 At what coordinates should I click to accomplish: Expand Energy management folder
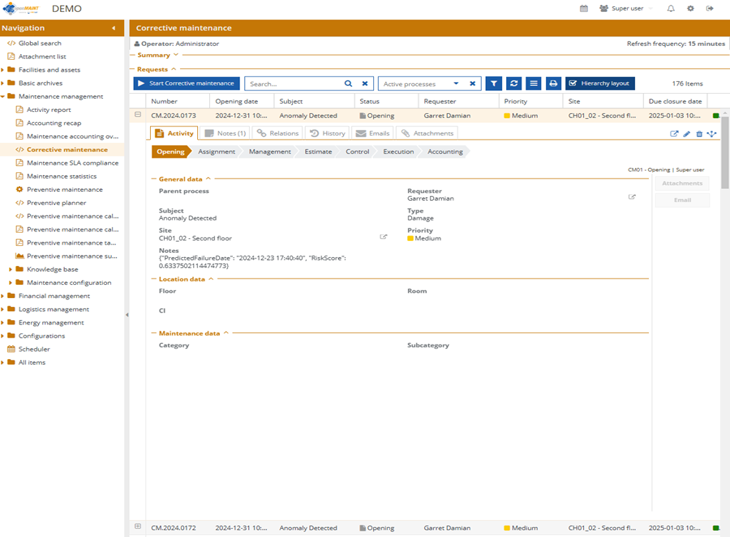pos(2,323)
